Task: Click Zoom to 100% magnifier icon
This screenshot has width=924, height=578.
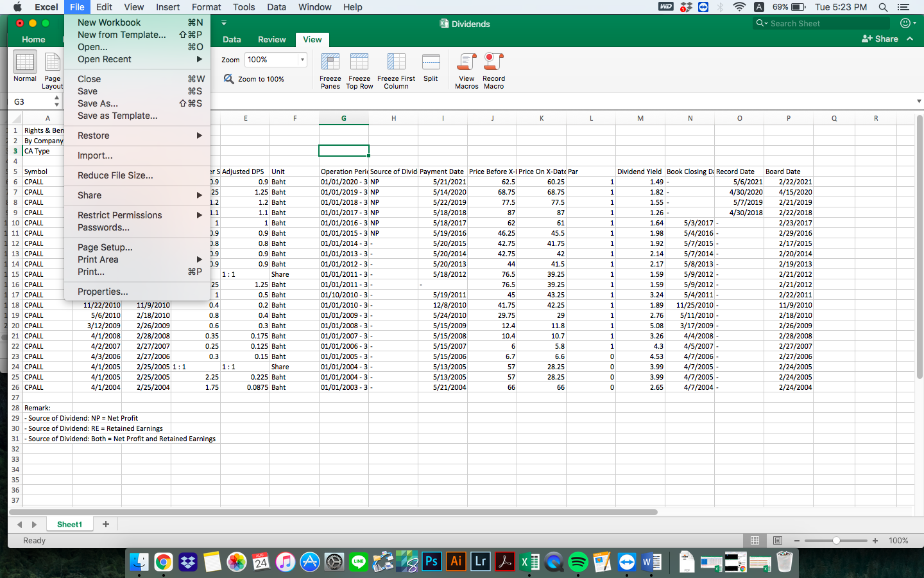Action: (229, 79)
